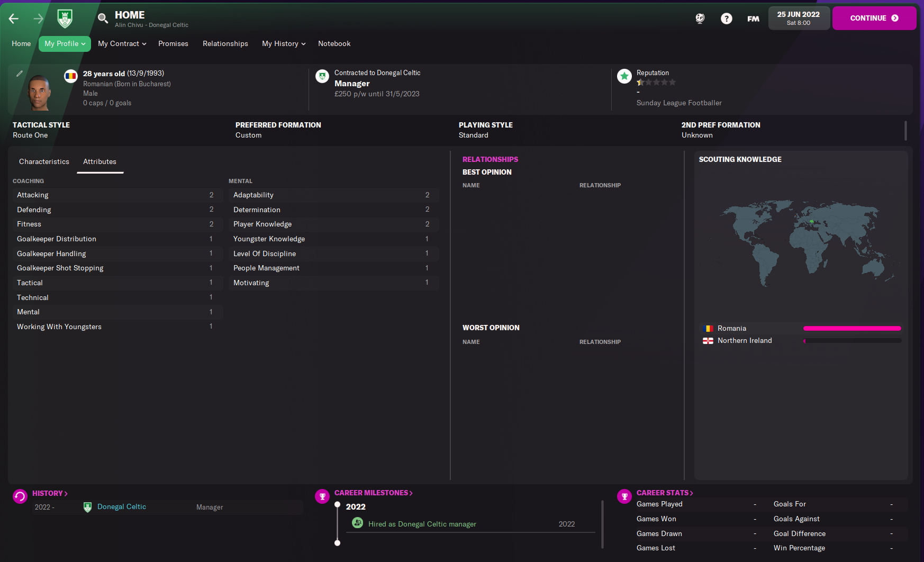Click the Motivating attribute row
The width and height of the screenshot is (924, 562).
coord(333,283)
